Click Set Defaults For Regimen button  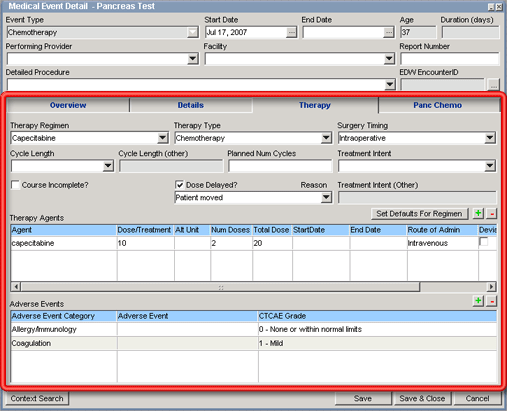click(x=419, y=214)
